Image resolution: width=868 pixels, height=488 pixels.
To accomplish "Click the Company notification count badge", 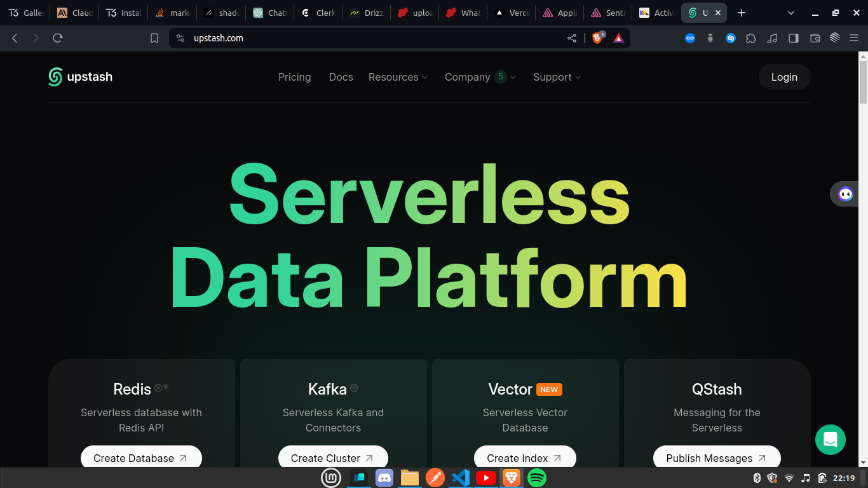I will tap(501, 76).
